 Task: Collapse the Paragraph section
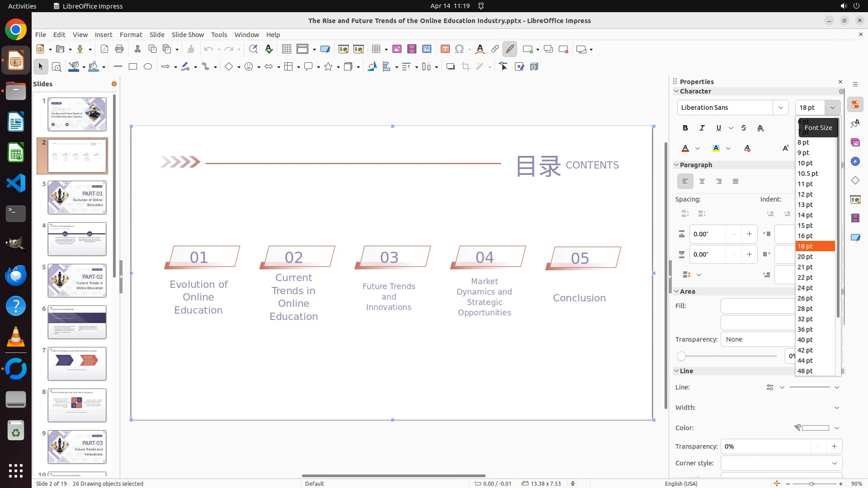coord(677,165)
